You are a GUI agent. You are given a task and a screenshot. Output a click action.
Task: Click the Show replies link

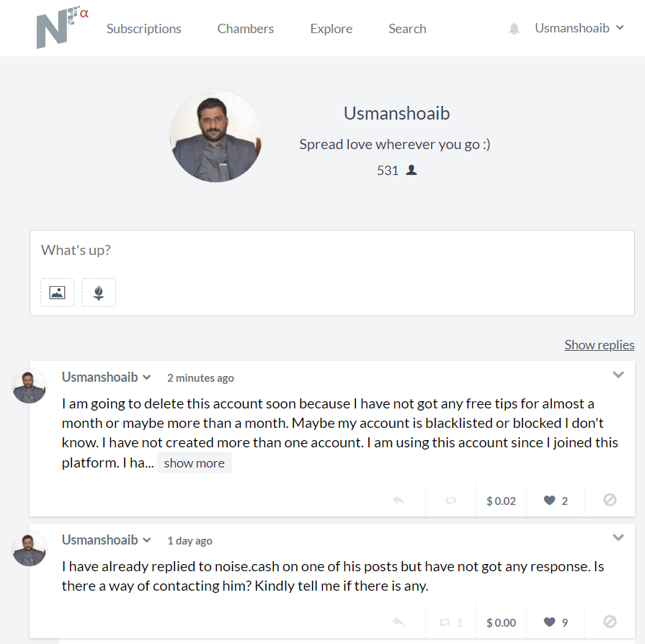click(x=600, y=344)
